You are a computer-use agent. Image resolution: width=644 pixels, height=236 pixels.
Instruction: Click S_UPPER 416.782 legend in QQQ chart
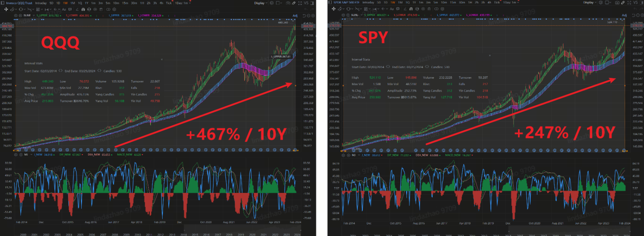click(49, 15)
